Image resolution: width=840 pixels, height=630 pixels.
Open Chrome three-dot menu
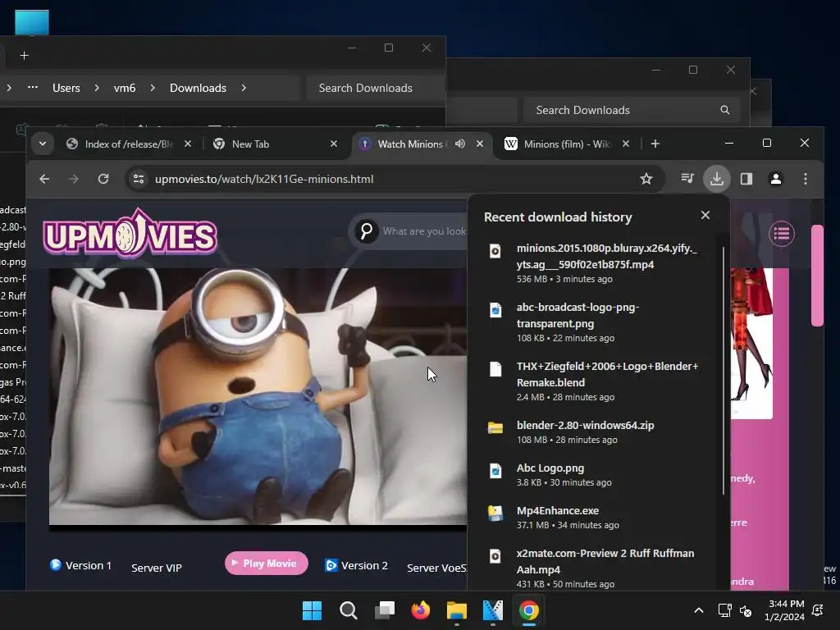[806, 179]
